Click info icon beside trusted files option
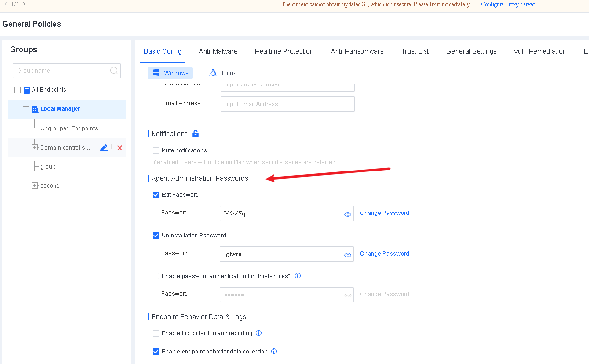The height and width of the screenshot is (364, 589). coord(298,276)
